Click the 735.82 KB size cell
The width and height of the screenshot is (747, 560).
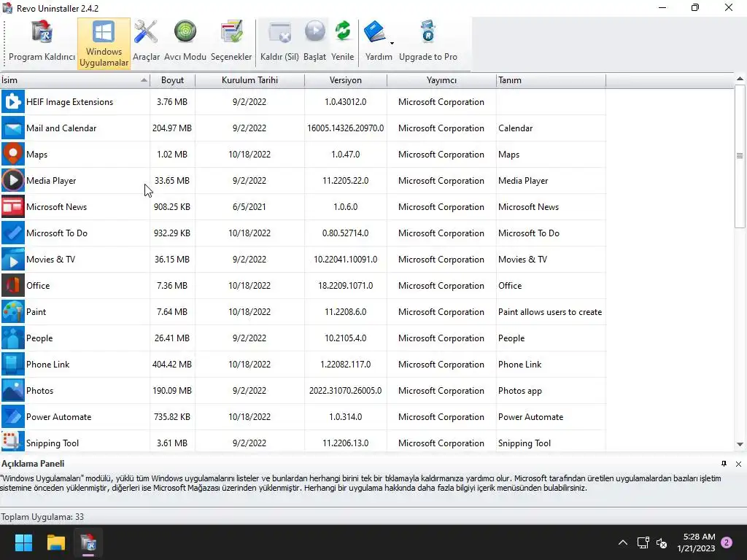[x=172, y=416]
